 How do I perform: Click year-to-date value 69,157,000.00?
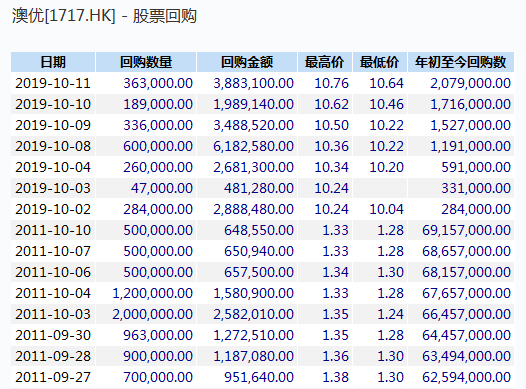461,230
